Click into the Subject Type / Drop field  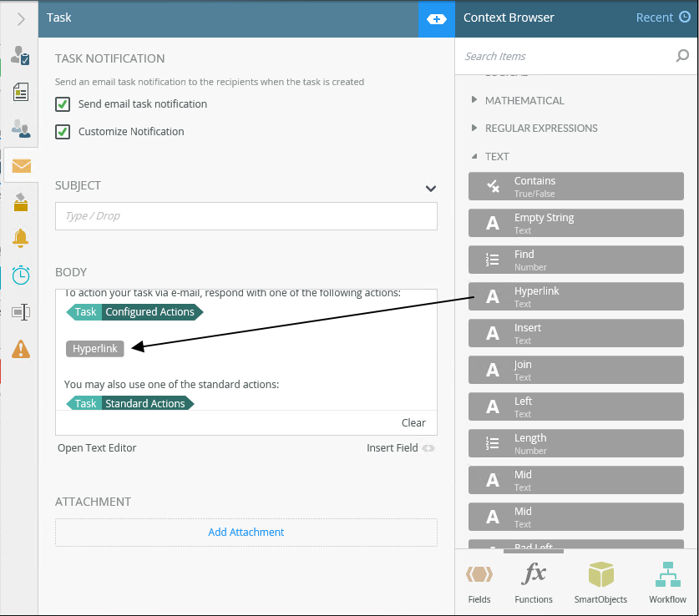[246, 216]
